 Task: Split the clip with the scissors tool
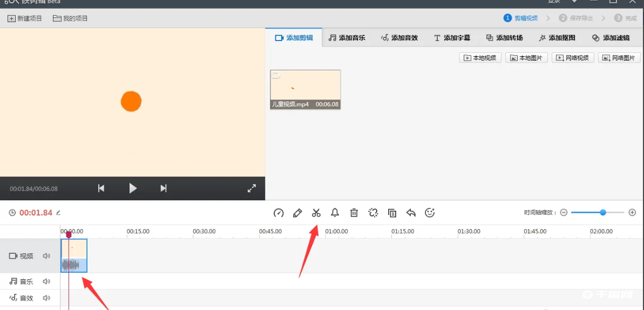[x=316, y=213]
